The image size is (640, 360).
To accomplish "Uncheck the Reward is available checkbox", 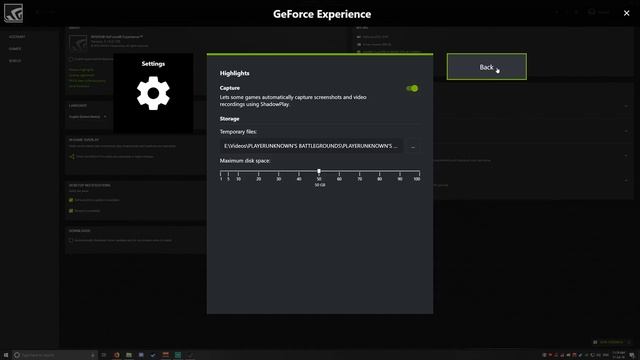I will point(71,211).
